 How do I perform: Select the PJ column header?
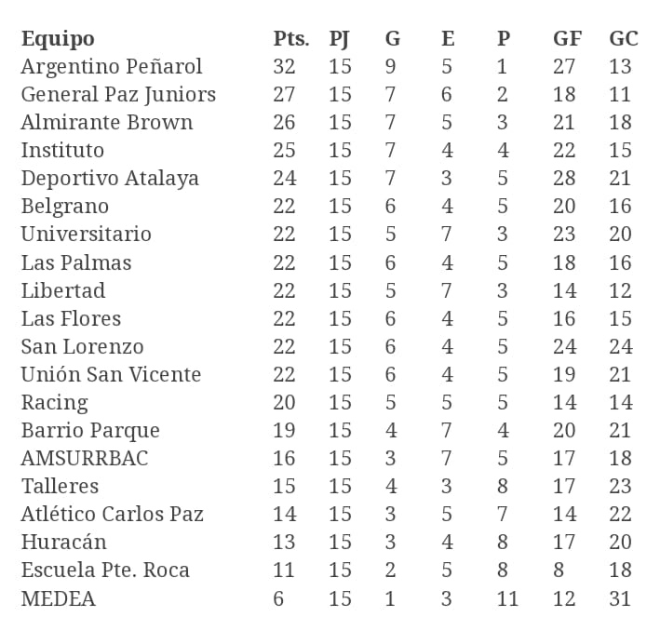click(x=340, y=39)
